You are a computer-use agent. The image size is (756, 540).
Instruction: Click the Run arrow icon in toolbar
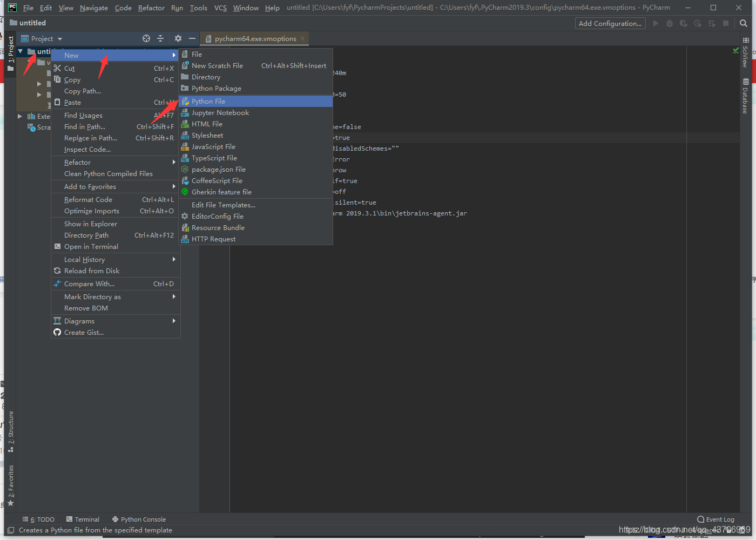[656, 23]
